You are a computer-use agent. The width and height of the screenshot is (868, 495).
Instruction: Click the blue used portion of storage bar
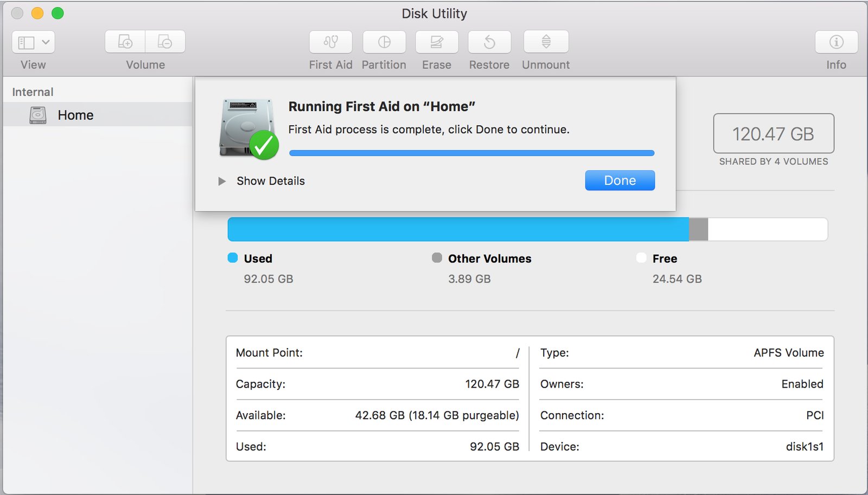point(458,229)
